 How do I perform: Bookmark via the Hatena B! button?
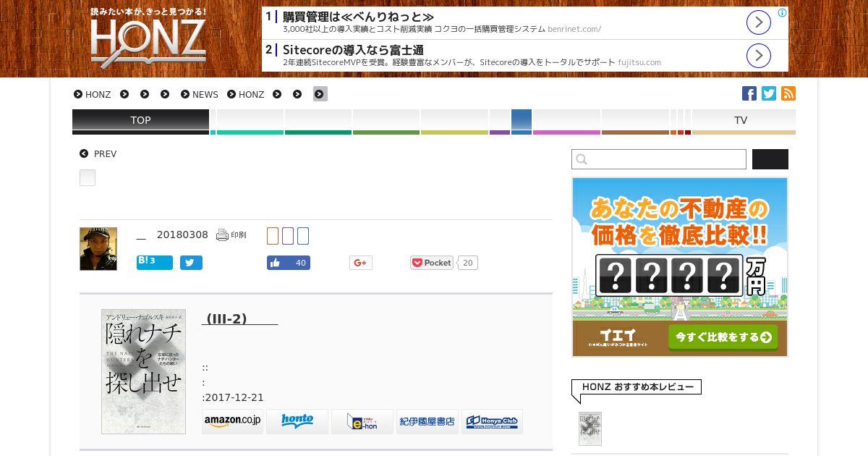pyautogui.click(x=155, y=262)
